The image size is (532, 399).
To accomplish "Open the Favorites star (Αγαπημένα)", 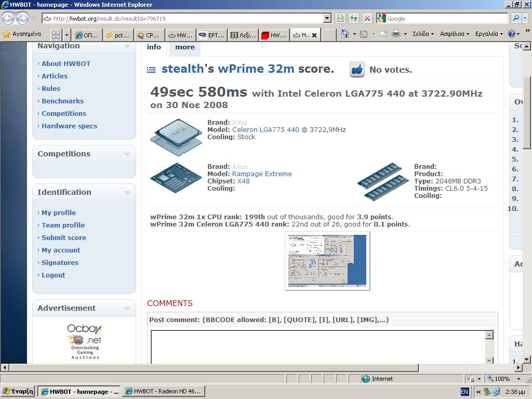I will 22,34.
